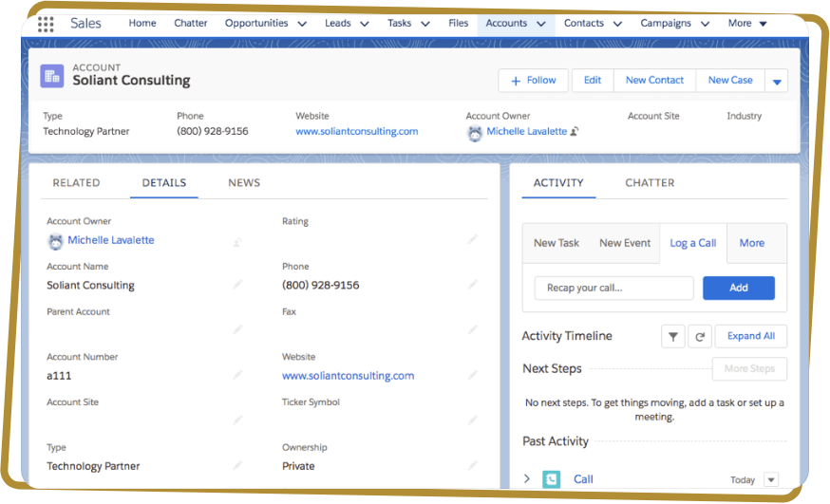The image size is (830, 504).
Task: Open the App Launcher grid icon
Action: (46, 24)
